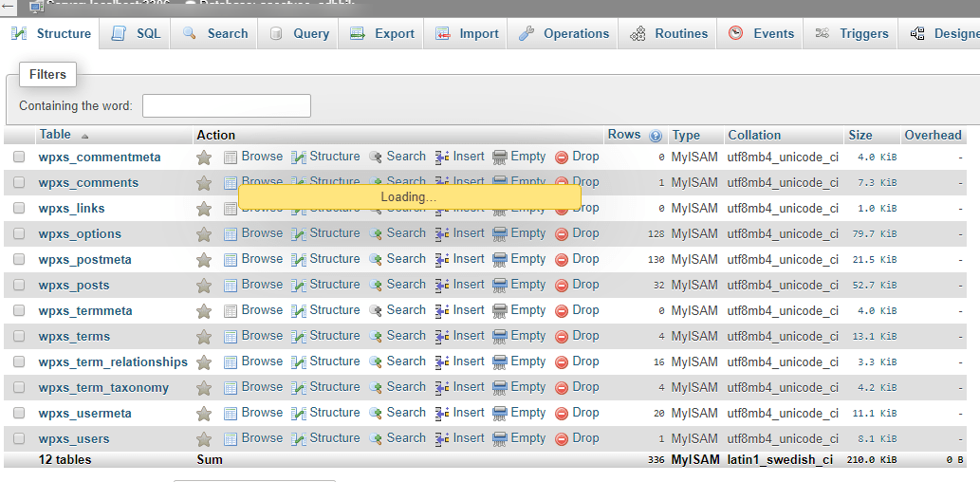The width and height of the screenshot is (980, 482).
Task: Star the wpxs_users table
Action: 204,439
